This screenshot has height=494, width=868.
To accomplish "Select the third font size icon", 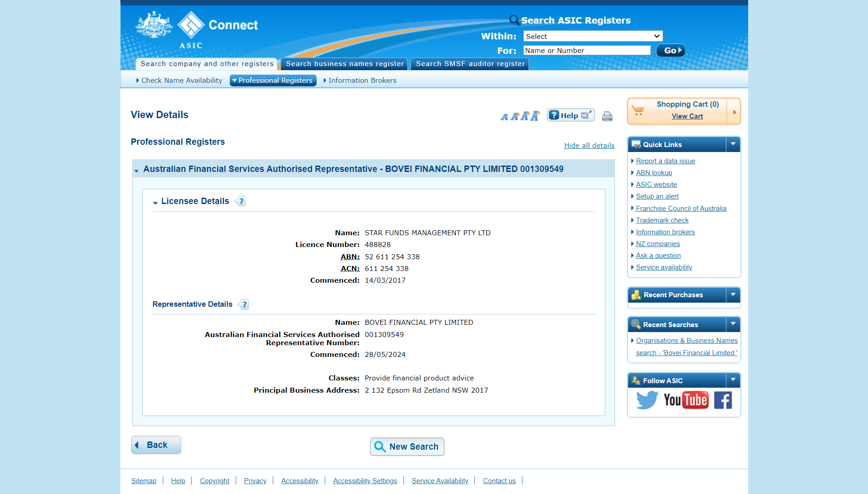I will pos(525,116).
